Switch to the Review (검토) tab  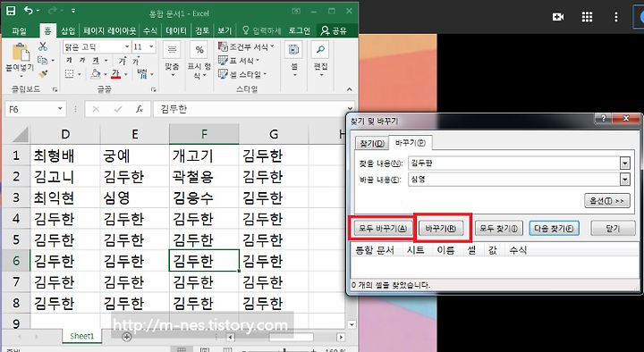pyautogui.click(x=202, y=30)
